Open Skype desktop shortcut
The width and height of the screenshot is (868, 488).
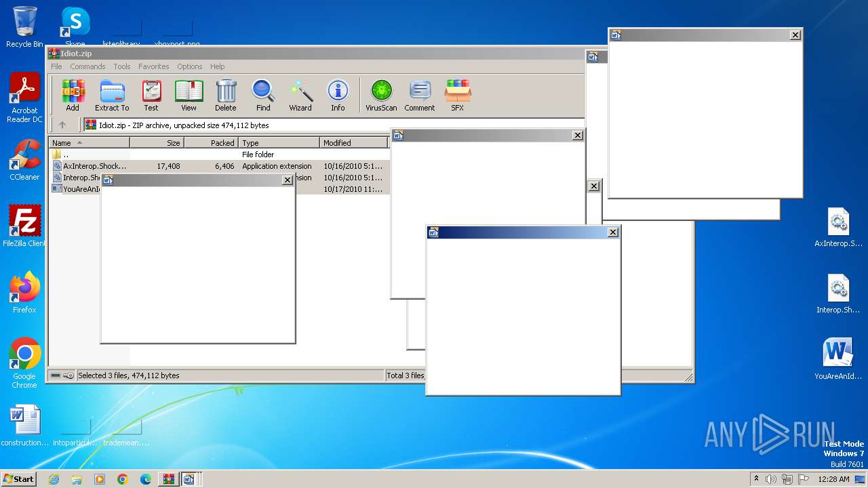[x=75, y=27]
